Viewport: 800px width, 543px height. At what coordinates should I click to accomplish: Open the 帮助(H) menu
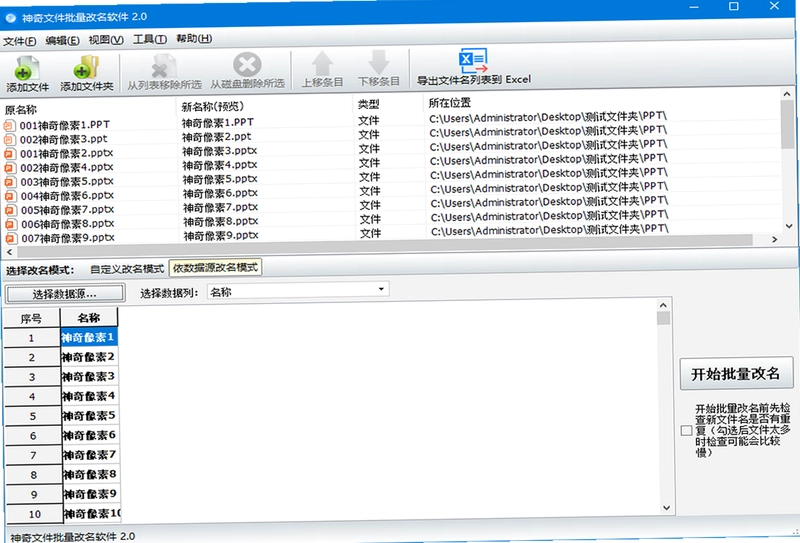coord(194,38)
